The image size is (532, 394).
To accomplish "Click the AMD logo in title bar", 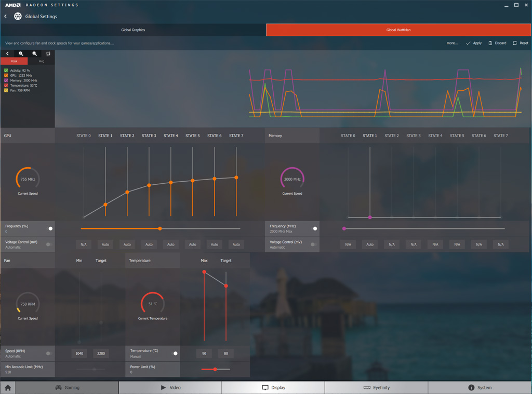I will click(x=13, y=5).
